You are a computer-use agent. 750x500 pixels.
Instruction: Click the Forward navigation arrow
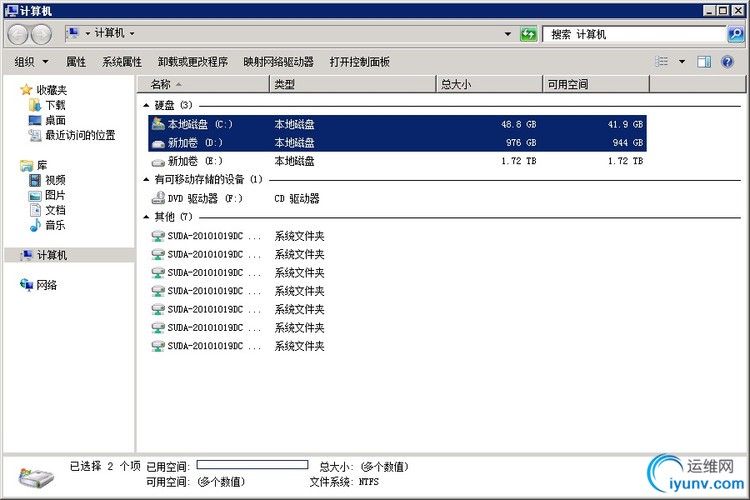click(41, 34)
